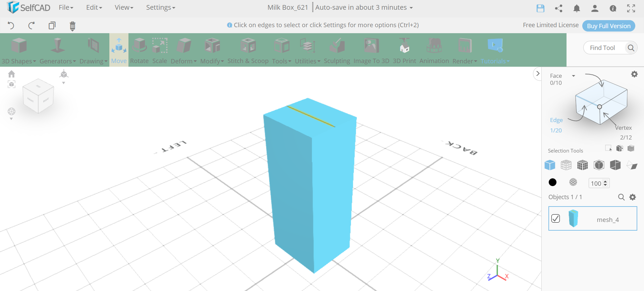Open the black color swatch
This screenshot has height=291, width=644.
[552, 182]
